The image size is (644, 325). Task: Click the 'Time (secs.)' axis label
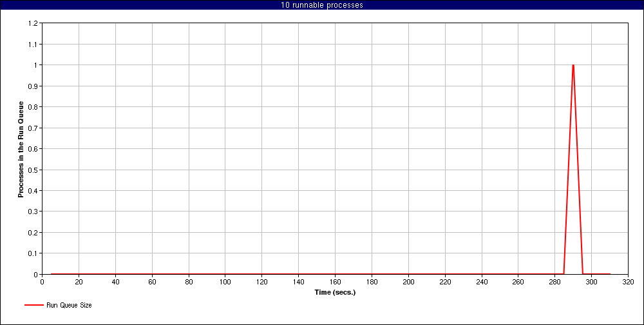point(335,293)
